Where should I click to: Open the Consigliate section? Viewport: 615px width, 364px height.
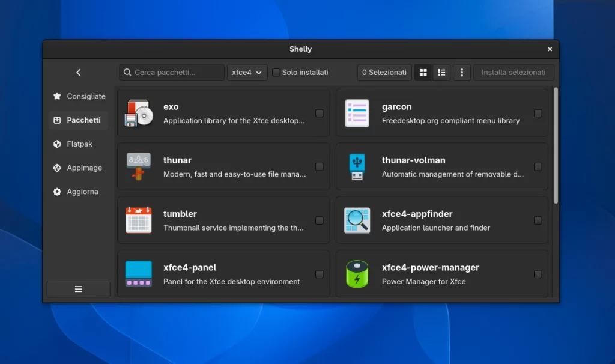point(79,96)
